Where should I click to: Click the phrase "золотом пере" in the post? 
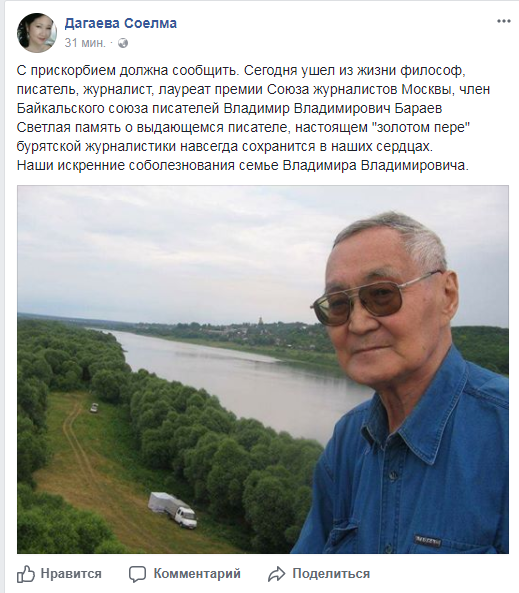[x=421, y=127]
